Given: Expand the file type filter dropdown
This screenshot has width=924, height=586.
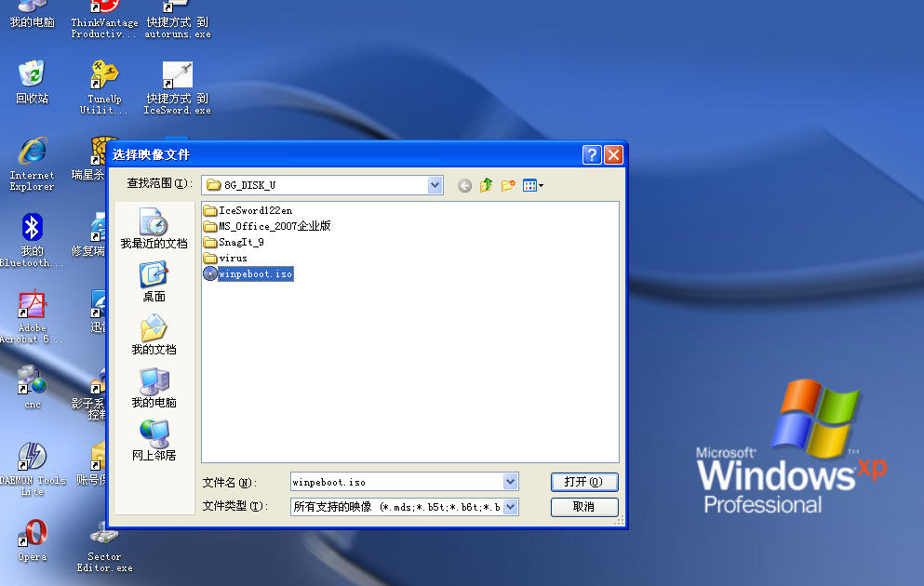Looking at the screenshot, I should [x=510, y=507].
